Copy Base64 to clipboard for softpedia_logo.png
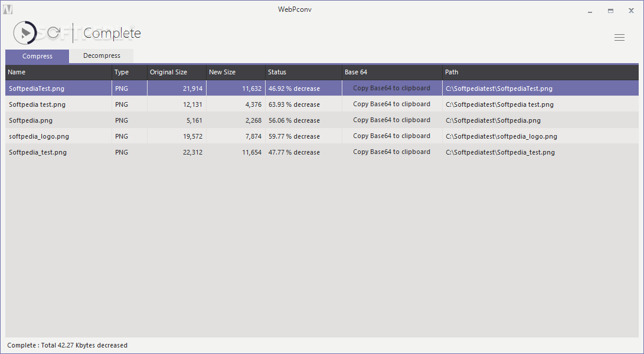Screen dimensions: 644x354 pyautogui.click(x=392, y=136)
